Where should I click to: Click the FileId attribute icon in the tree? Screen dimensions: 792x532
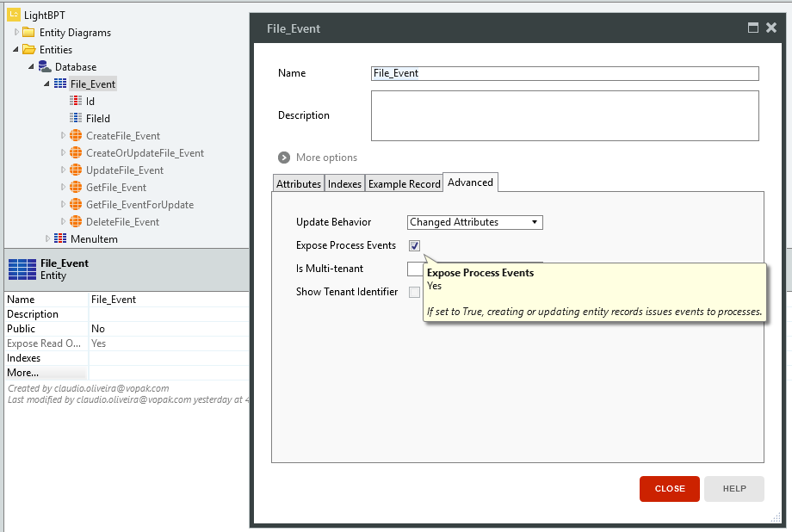[x=76, y=118]
